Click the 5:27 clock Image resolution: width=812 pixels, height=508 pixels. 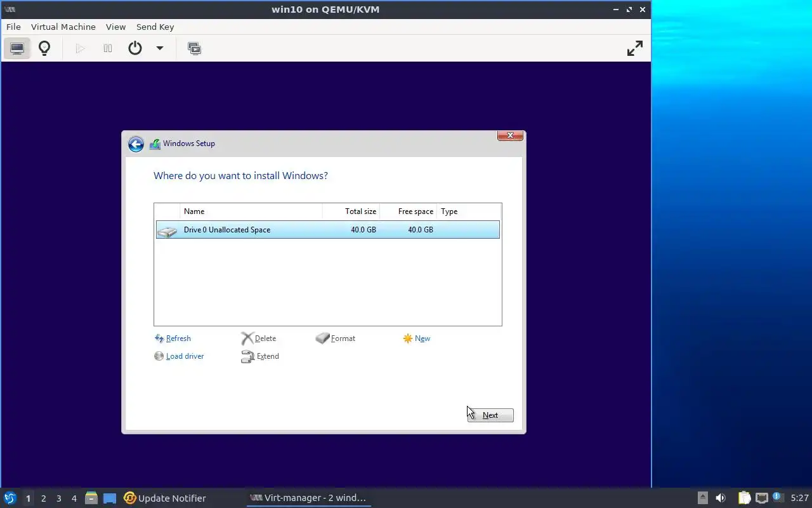pyautogui.click(x=800, y=498)
